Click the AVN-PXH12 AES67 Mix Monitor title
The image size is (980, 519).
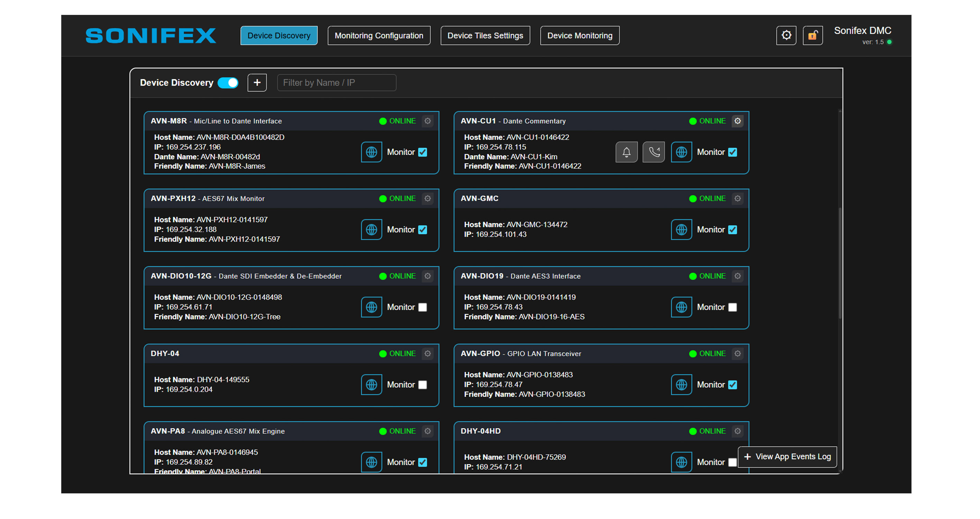pos(208,199)
